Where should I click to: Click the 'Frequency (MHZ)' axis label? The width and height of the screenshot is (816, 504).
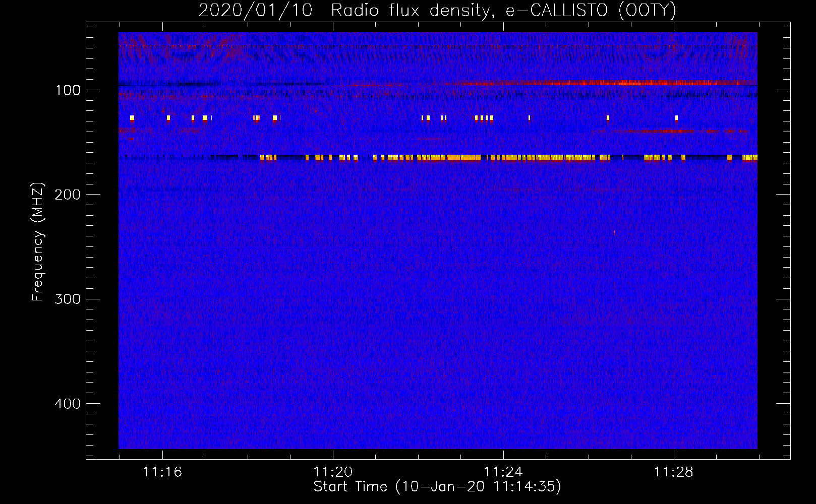[x=38, y=242]
